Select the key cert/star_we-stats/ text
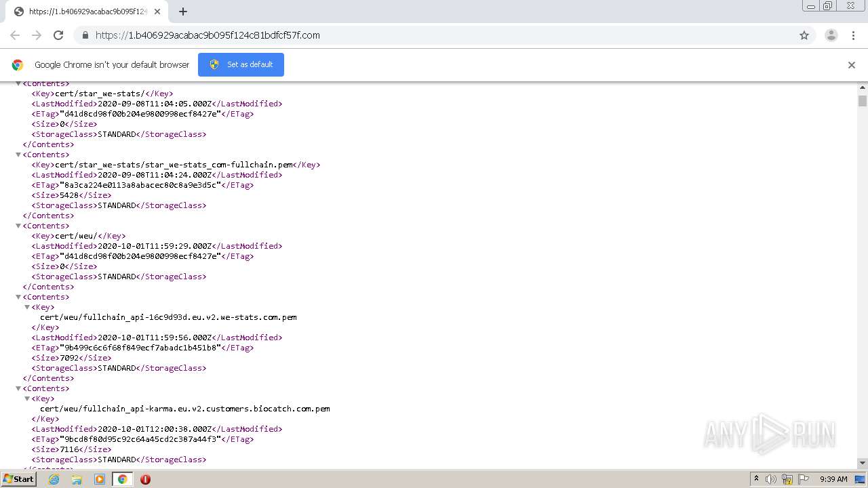868x488 pixels. [x=100, y=94]
